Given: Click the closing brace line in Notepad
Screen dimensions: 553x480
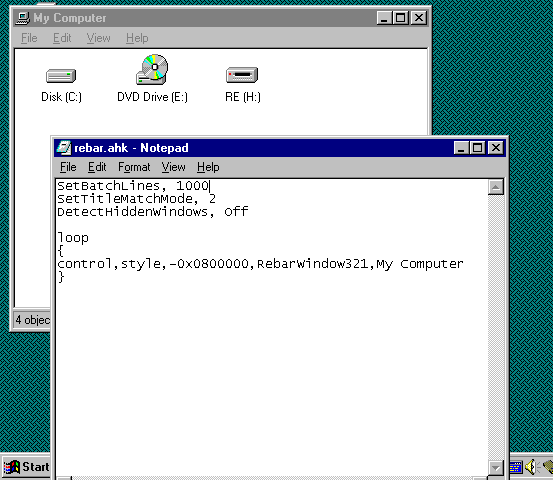Looking at the screenshot, I should 61,277.
